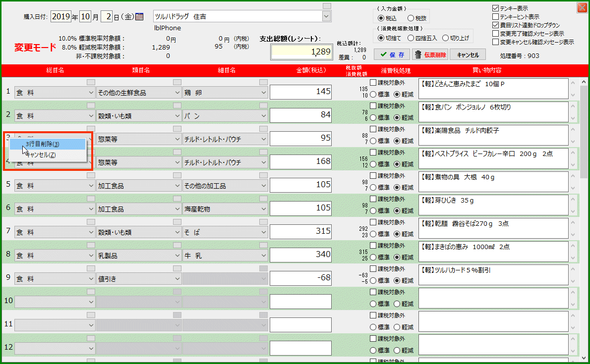Check 課税対象外 for row 1
Image resolution: width=590 pixels, height=364 pixels.
[x=373, y=82]
